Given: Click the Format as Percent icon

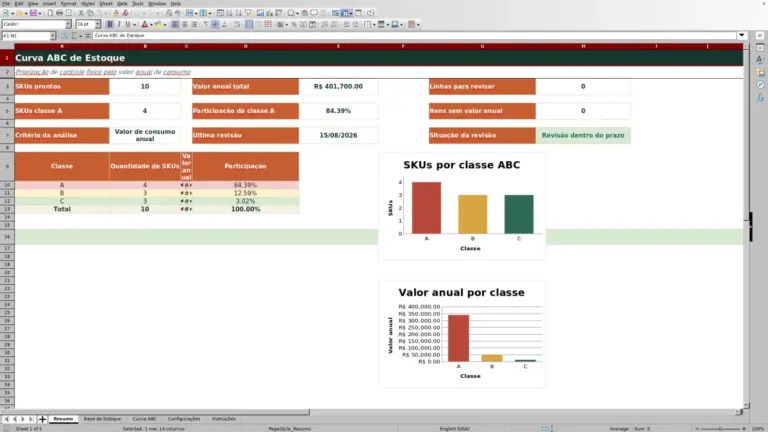Looking at the screenshot, I should [x=294, y=24].
